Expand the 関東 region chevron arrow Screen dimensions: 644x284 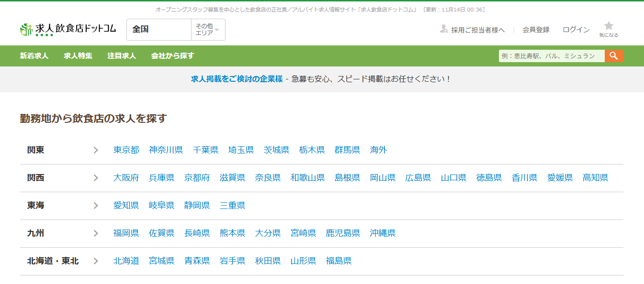pos(96,150)
